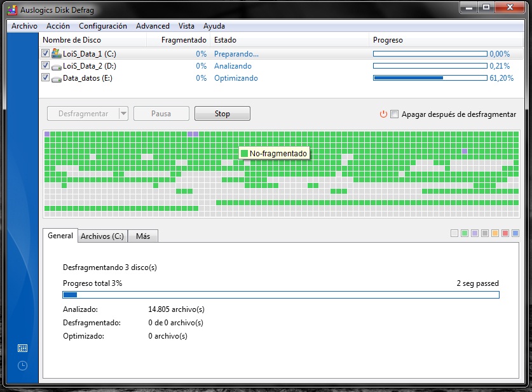This screenshot has height=392, width=532.
Task: Sort by Estado column header
Action: 289,40
